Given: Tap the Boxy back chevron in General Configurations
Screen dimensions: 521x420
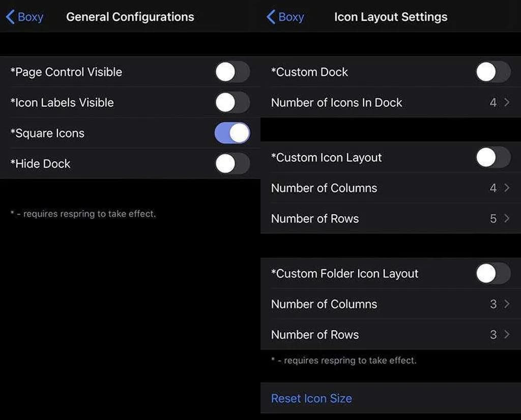Looking at the screenshot, I should pos(10,17).
